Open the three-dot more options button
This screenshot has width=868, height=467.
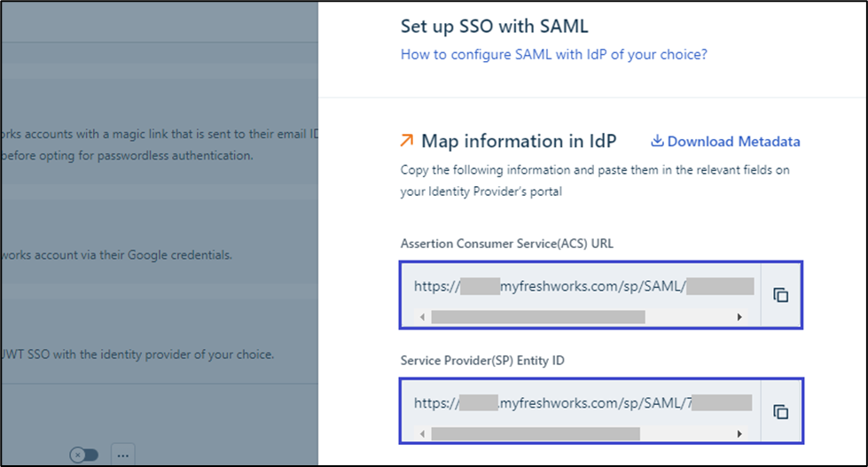point(123,455)
